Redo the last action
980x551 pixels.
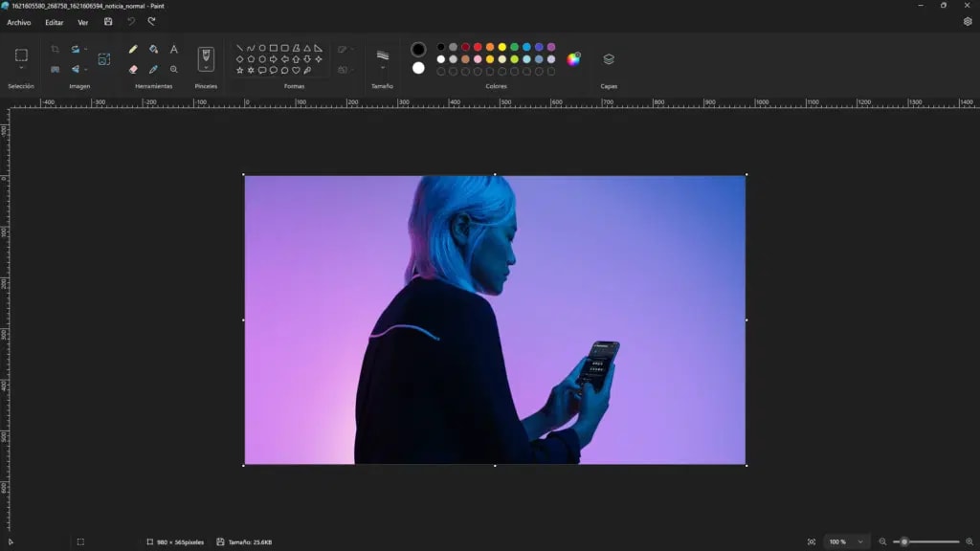[x=151, y=22]
